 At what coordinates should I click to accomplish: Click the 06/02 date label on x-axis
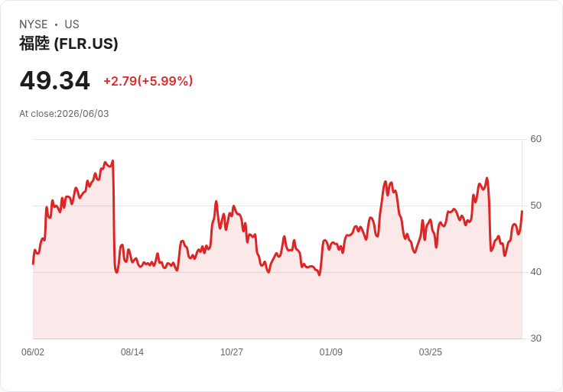[x=33, y=352]
